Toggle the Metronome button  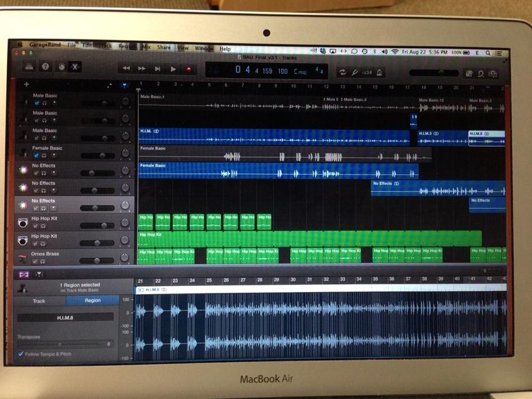[x=379, y=72]
